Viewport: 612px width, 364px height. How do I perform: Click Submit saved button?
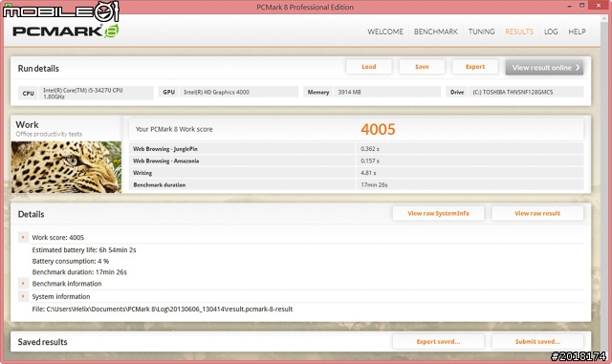(537, 341)
